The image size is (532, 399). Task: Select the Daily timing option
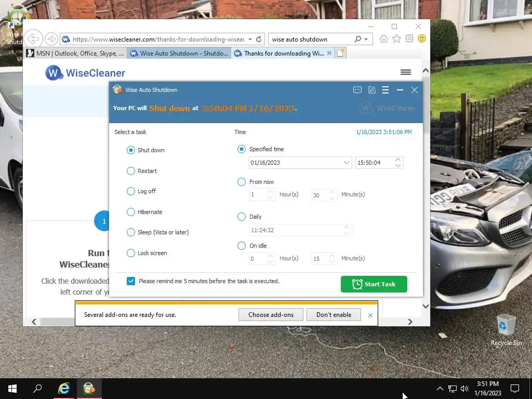pos(242,217)
